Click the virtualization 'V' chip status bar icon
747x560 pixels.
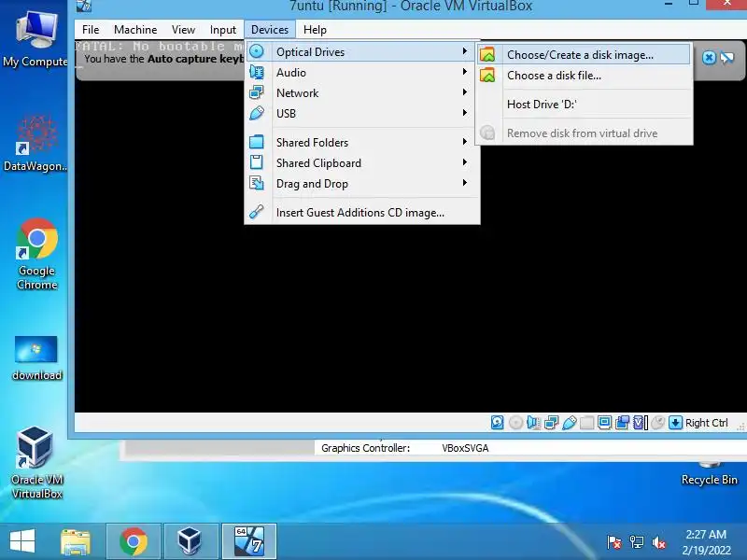point(640,423)
